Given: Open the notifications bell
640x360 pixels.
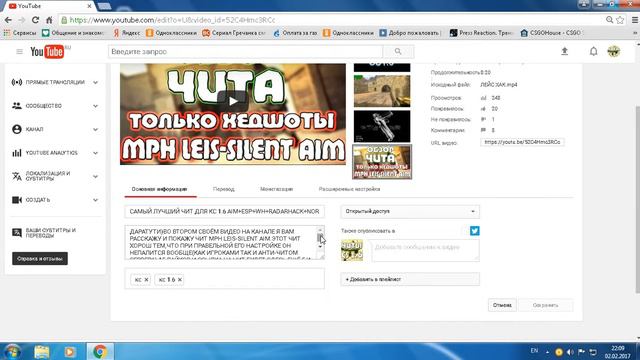Looking at the screenshot, I should [593, 51].
